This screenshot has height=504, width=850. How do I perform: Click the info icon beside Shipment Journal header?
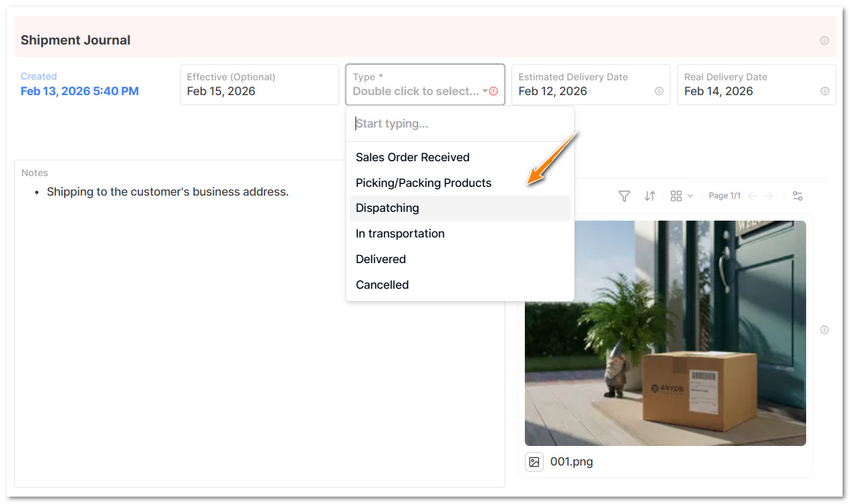pos(824,40)
